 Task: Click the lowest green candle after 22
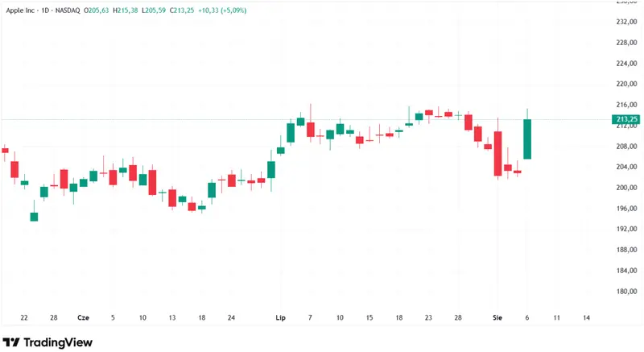pyautogui.click(x=34, y=217)
